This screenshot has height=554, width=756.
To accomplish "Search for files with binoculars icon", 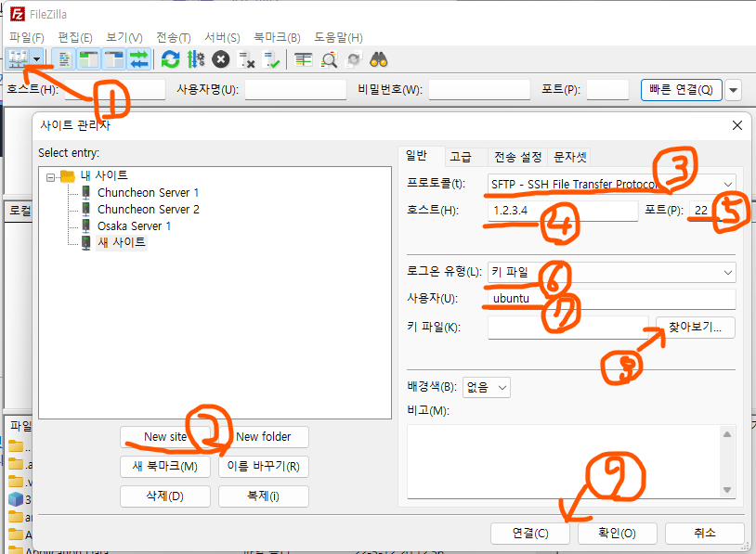I will [x=379, y=59].
